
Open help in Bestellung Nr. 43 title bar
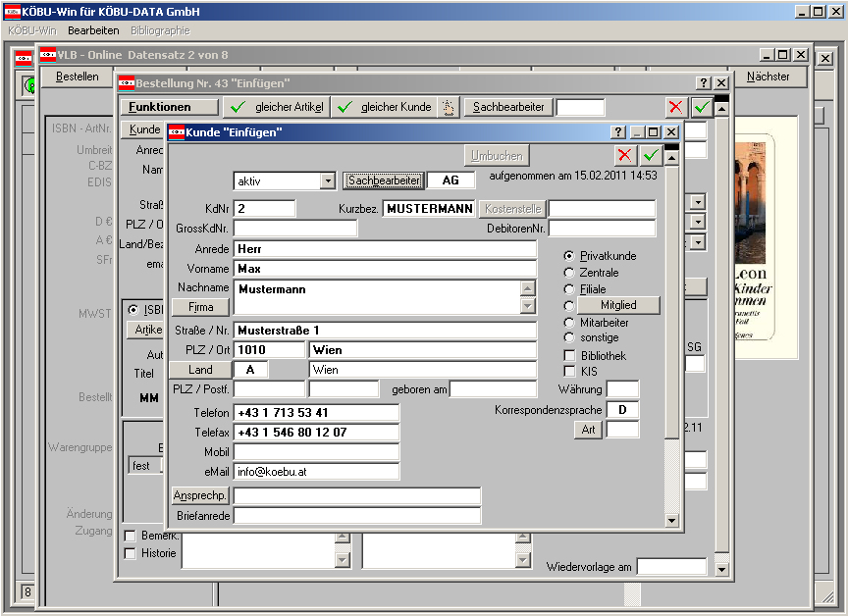(x=703, y=82)
